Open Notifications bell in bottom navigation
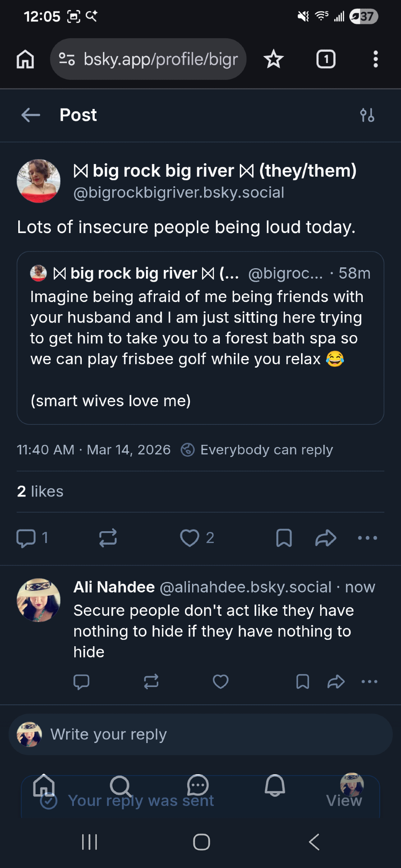The width and height of the screenshot is (401, 868). tap(275, 786)
